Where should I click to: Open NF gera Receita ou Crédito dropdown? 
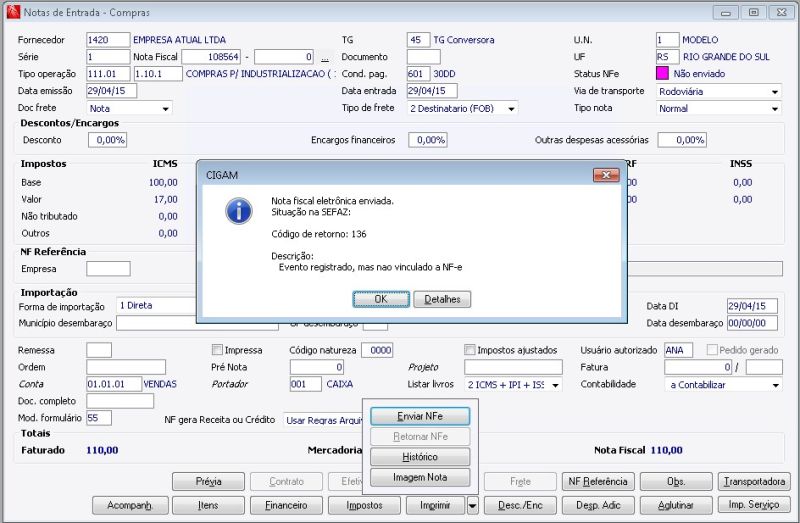coord(323,420)
